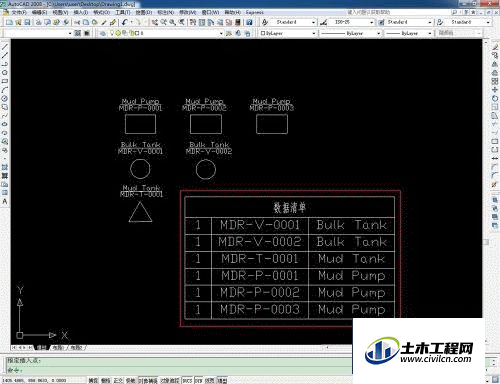This screenshot has height=384, width=500.
Task: Toggle DUCS in status bar
Action: click(x=187, y=380)
